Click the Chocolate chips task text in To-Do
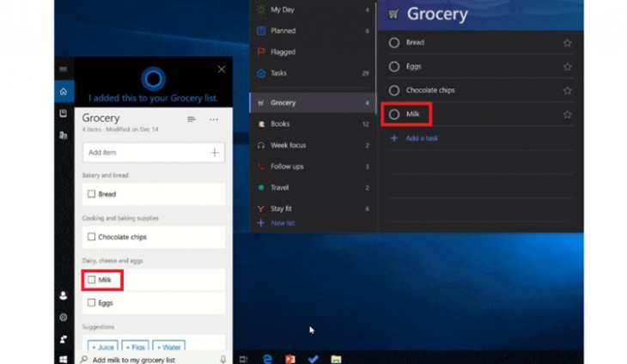Image resolution: width=627 pixels, height=364 pixels. [x=430, y=90]
